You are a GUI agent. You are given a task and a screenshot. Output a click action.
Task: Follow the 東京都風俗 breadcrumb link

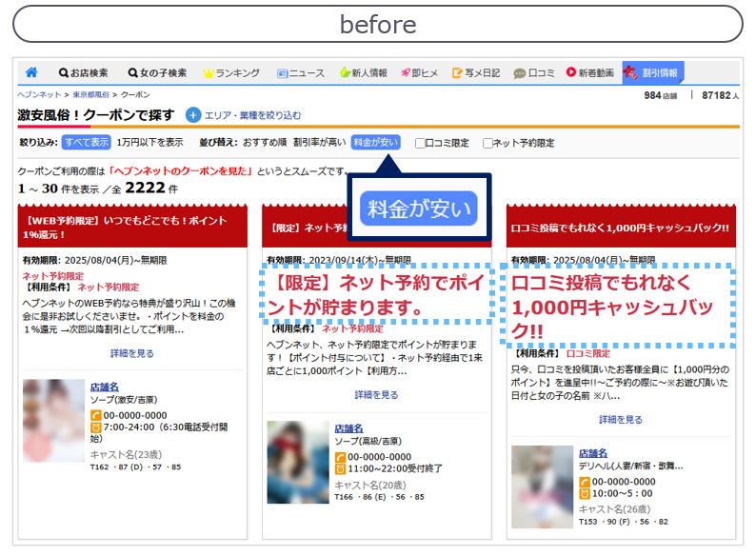91,95
